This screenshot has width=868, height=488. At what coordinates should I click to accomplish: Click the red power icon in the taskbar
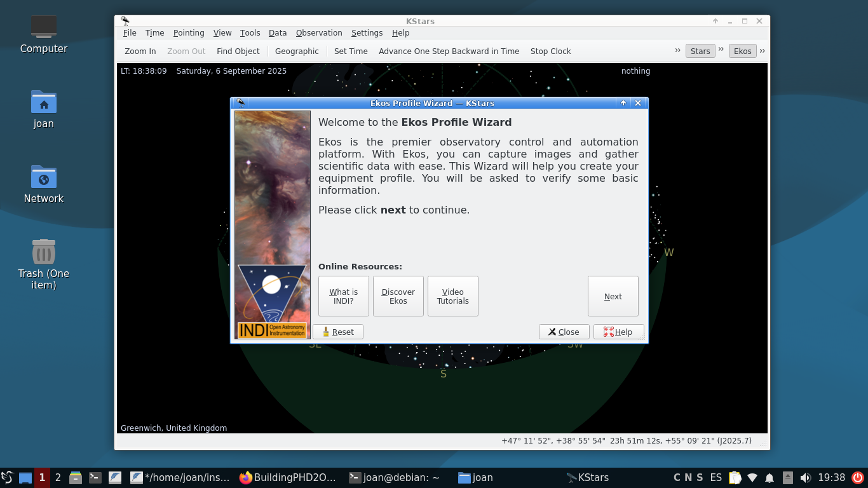(858, 477)
